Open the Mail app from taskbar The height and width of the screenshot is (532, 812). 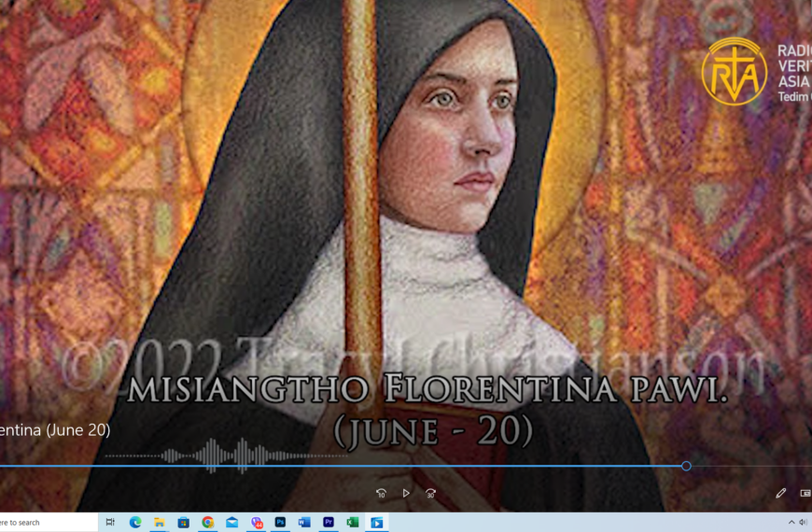tap(232, 522)
